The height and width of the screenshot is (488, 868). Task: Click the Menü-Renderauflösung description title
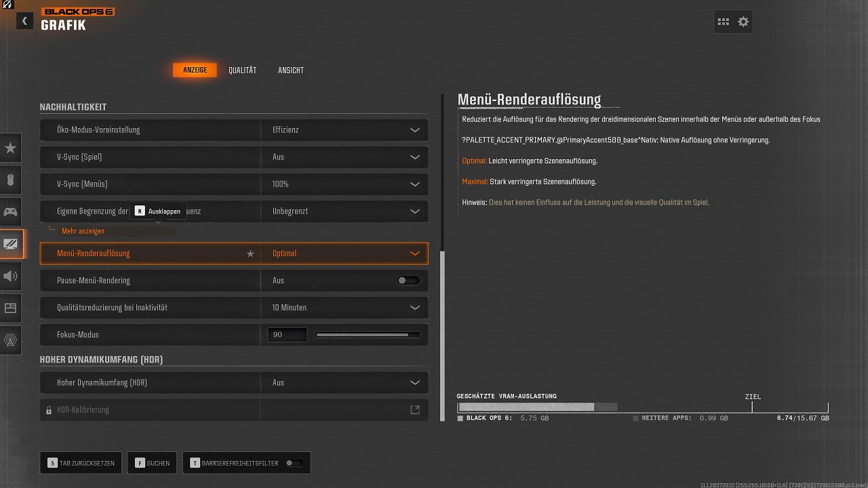529,100
